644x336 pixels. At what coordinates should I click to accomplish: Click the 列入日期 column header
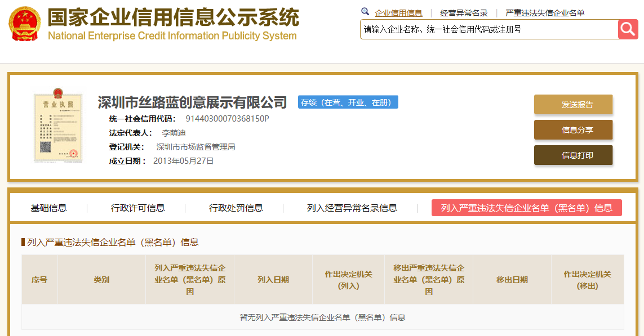273,280
